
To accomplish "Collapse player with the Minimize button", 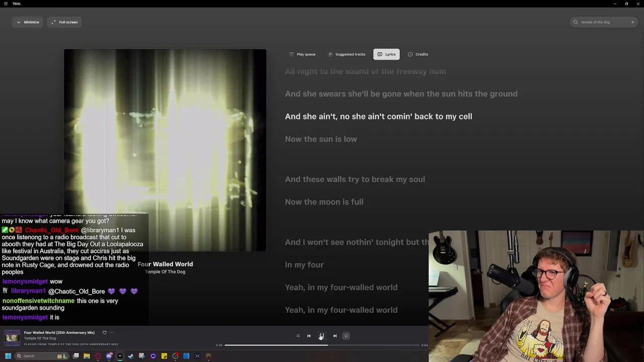I will [28, 22].
